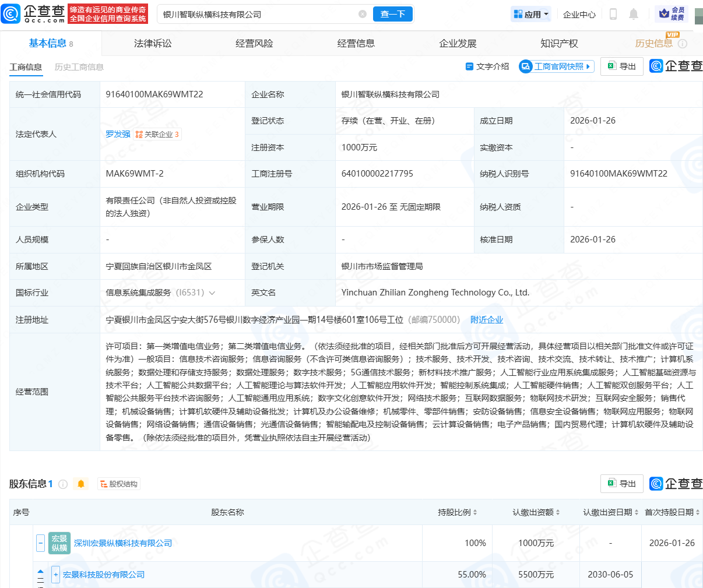This screenshot has height=588, width=703.
Task: Click info icon beside 历史信息 tab
Action: coord(683,44)
